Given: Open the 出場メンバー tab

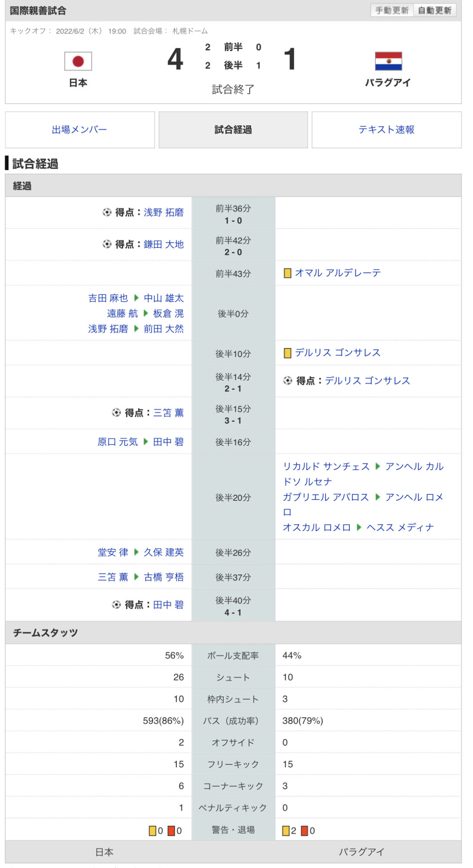Looking at the screenshot, I should [x=80, y=130].
